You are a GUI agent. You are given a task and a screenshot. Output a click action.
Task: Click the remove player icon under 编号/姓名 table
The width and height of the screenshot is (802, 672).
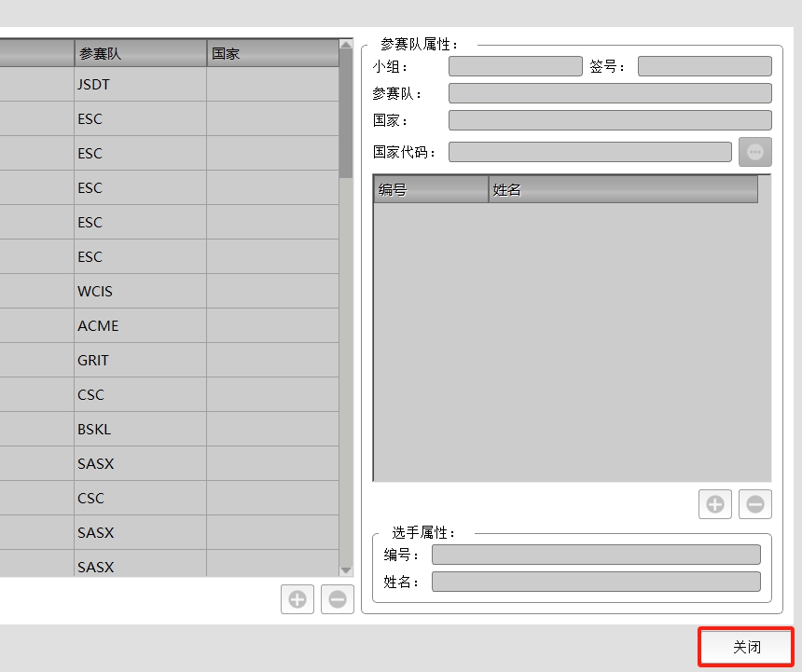click(755, 504)
